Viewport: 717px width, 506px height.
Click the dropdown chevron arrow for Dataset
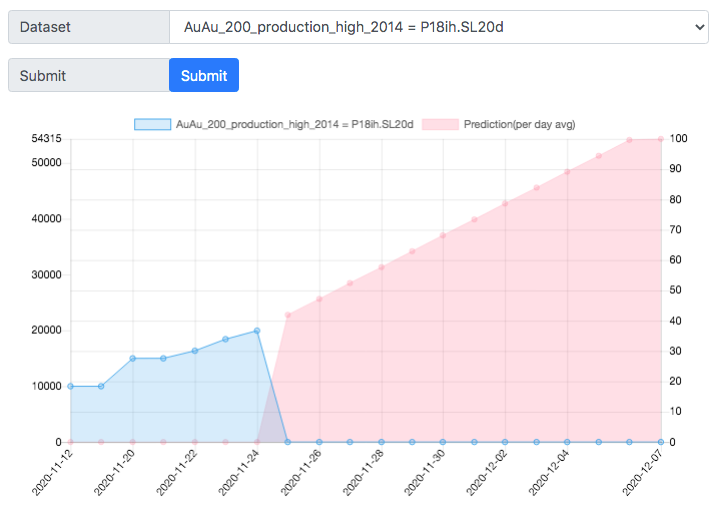point(699,27)
